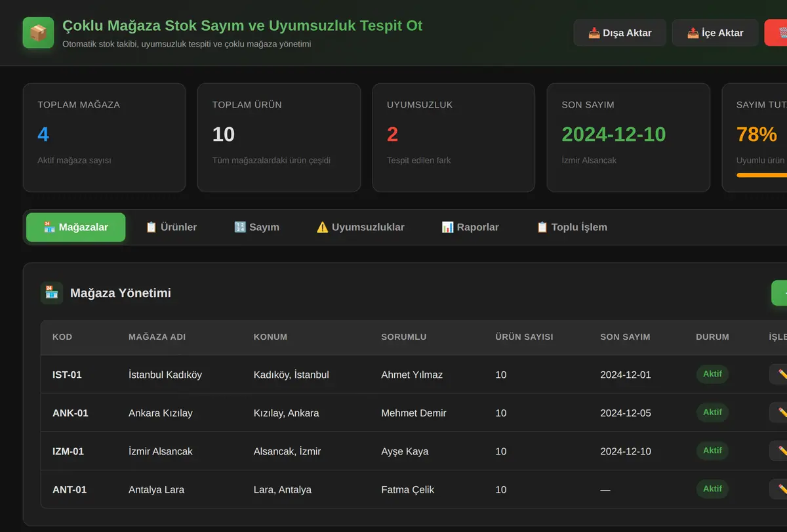Click the store icon beside Mağaza Yönetimi
Image resolution: width=787 pixels, height=532 pixels.
[x=52, y=293]
